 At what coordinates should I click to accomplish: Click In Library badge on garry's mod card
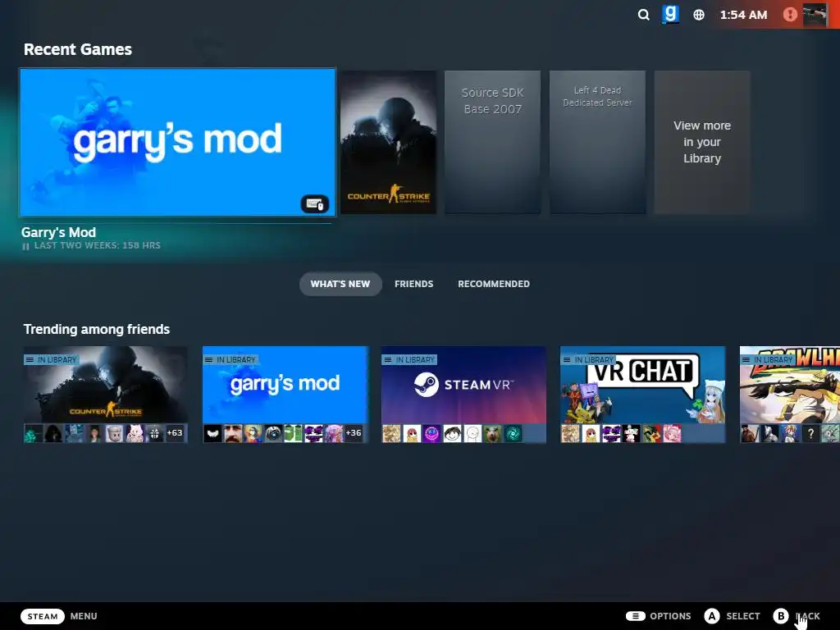click(x=231, y=360)
